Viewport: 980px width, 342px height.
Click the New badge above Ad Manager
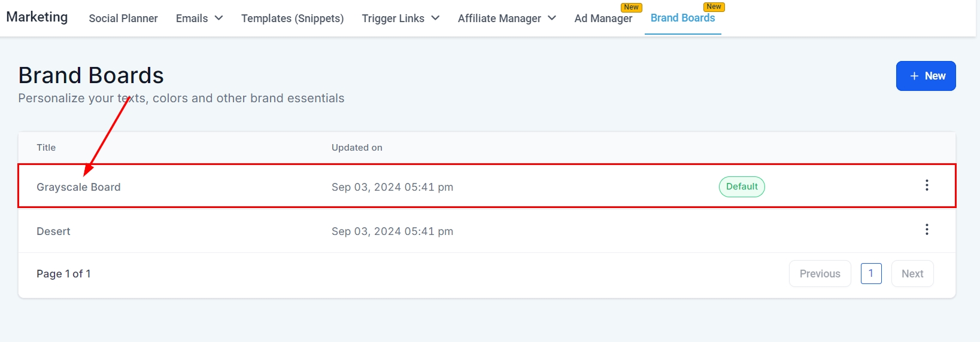[x=631, y=7]
